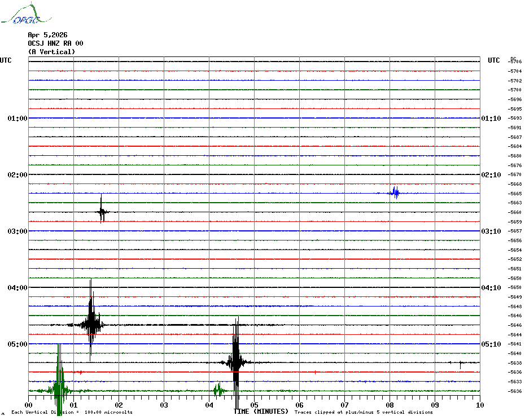Select the large black event near minute 05
This screenshot has height=420, width=525.
(x=236, y=362)
